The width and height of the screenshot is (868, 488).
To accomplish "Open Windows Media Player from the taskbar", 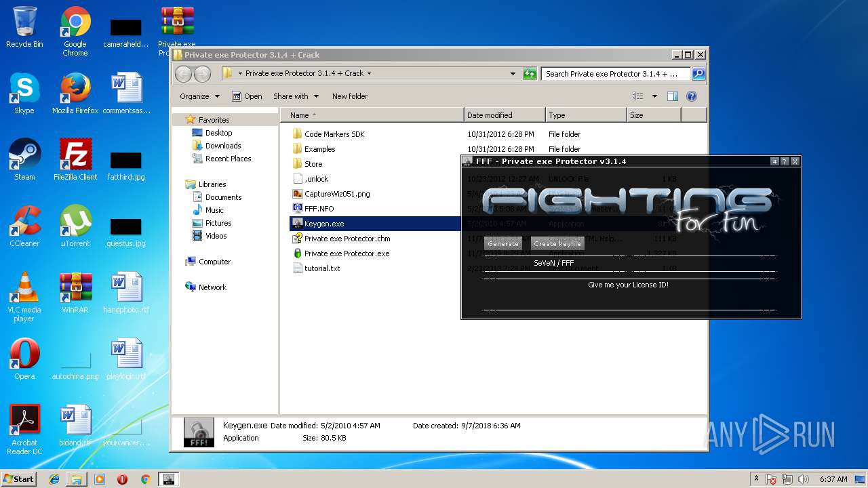I will click(x=100, y=479).
